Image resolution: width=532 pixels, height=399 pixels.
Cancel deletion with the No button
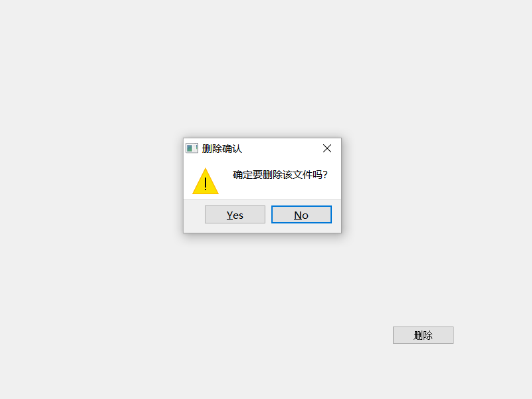pyautogui.click(x=301, y=214)
